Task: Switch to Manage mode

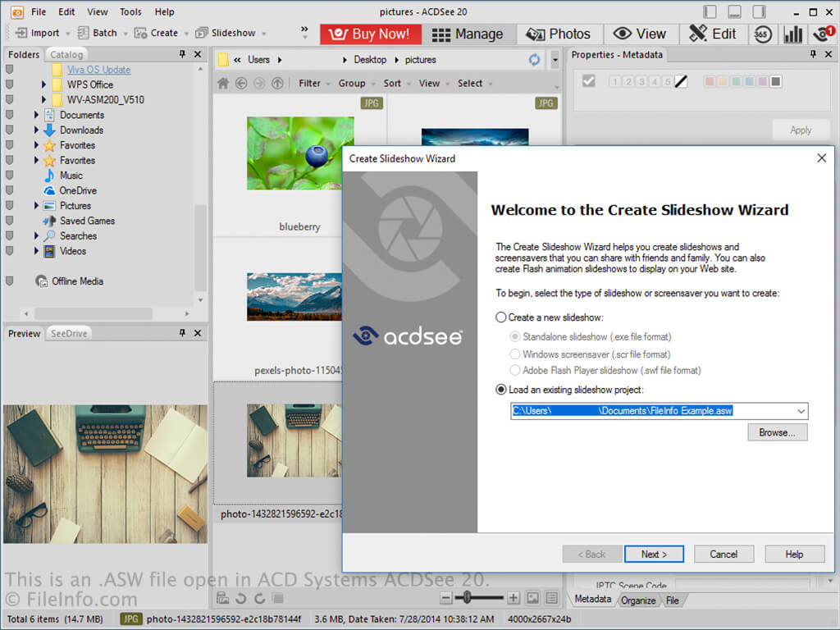Action: click(x=468, y=34)
